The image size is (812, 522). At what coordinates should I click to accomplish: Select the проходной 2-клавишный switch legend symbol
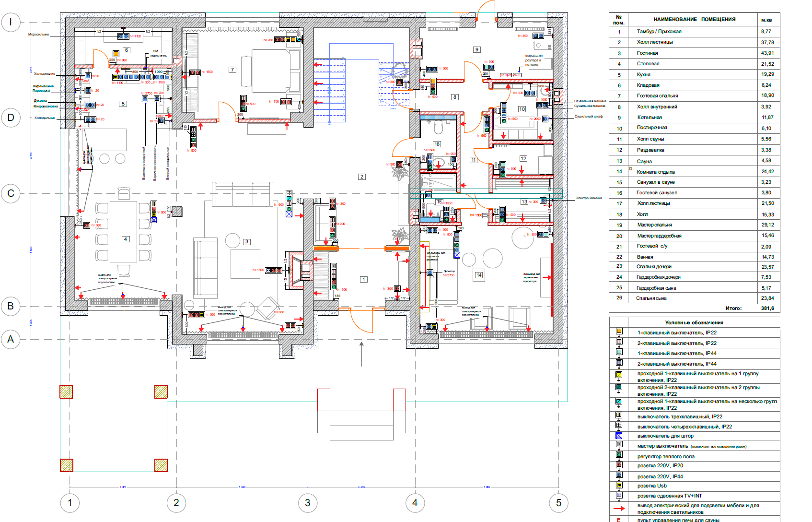[x=619, y=388]
